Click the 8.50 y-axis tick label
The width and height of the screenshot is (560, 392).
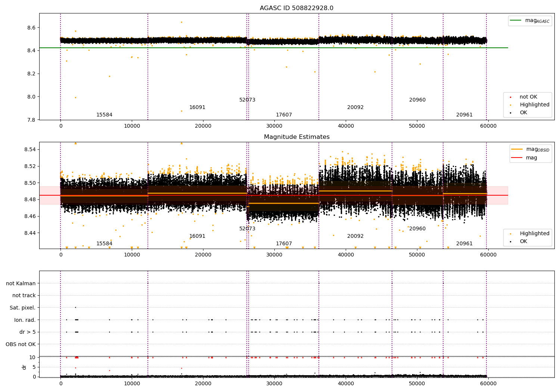coord(30,183)
